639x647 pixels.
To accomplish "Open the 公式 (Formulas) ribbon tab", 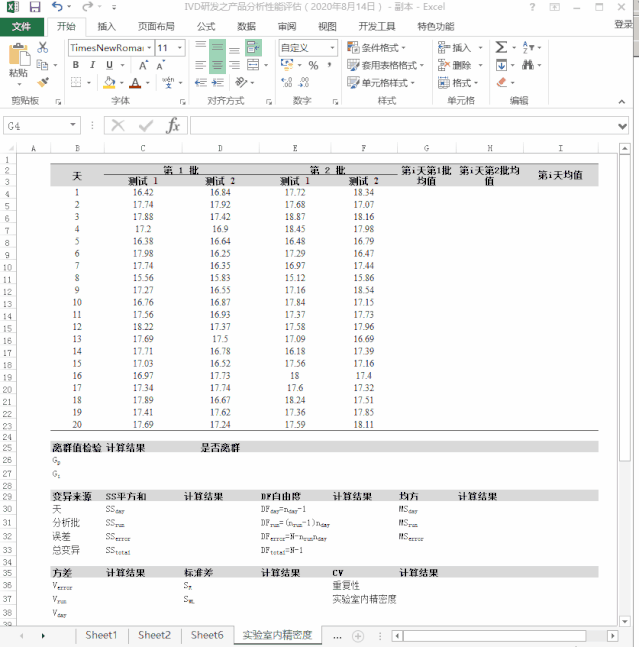I will (205, 27).
